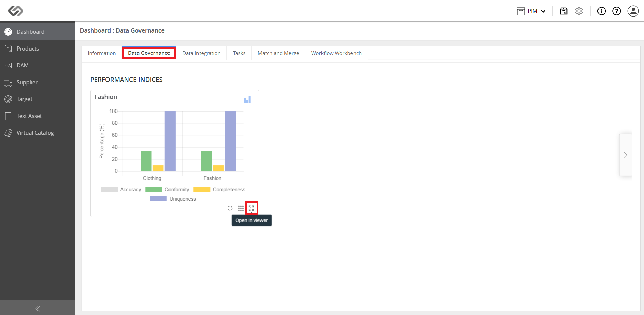This screenshot has height=315, width=644.
Task: Click the grid view icon under chart
Action: pyautogui.click(x=241, y=208)
